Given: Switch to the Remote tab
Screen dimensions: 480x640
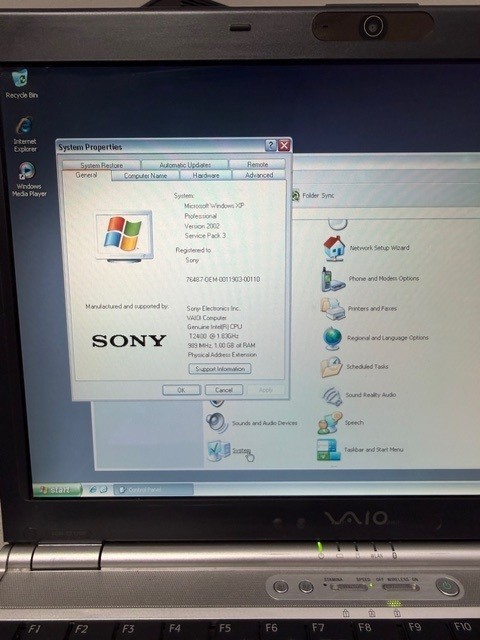Looking at the screenshot, I should pos(258,164).
